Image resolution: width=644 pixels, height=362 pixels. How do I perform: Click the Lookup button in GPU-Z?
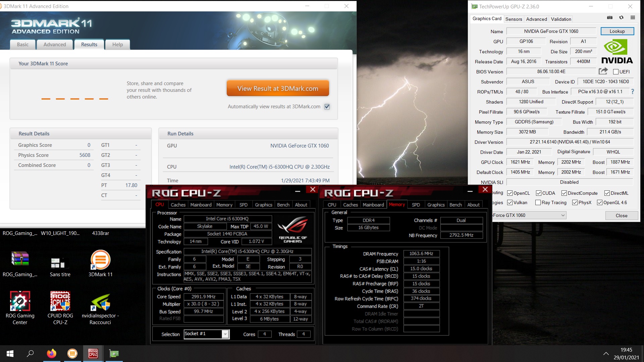click(617, 31)
